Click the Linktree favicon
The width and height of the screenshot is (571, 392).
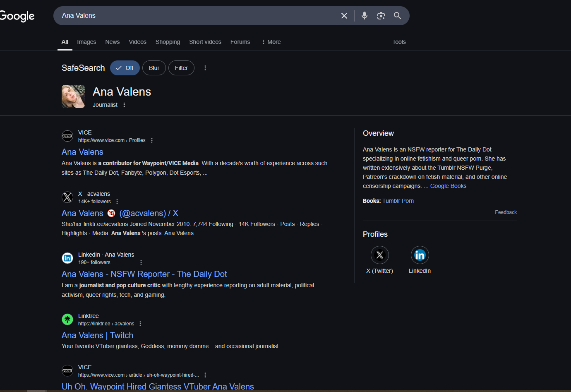click(67, 320)
